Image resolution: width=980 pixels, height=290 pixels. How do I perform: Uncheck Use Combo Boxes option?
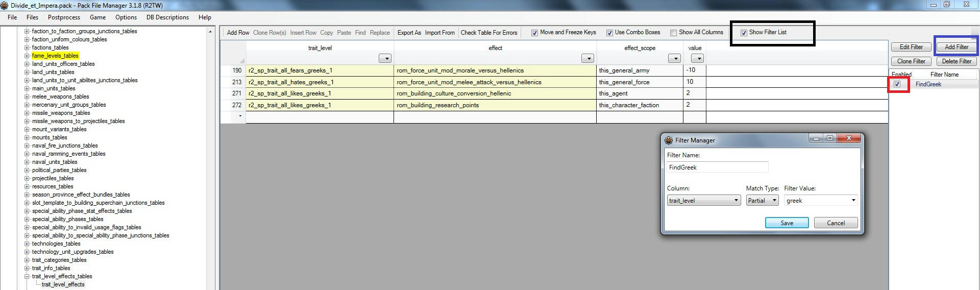point(609,33)
